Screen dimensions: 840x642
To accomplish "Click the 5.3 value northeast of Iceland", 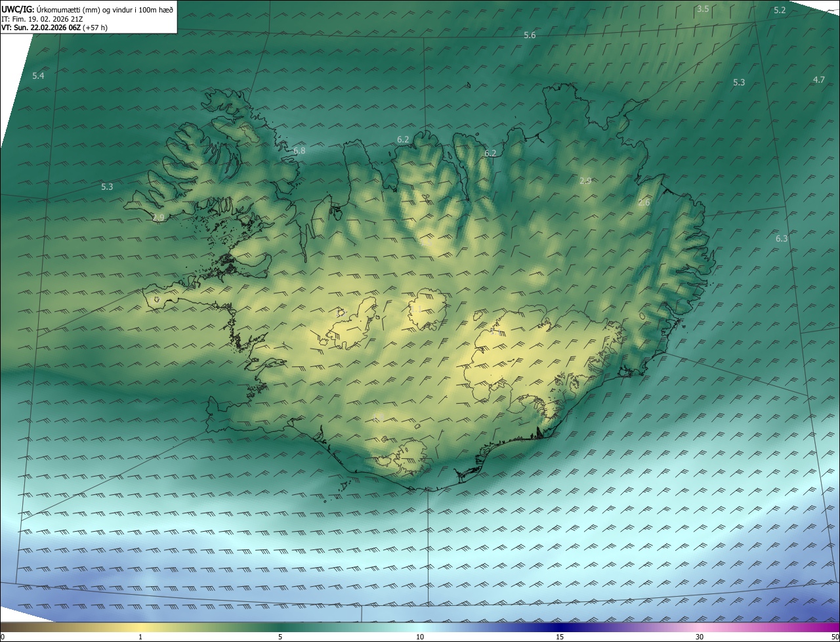I will click(739, 83).
